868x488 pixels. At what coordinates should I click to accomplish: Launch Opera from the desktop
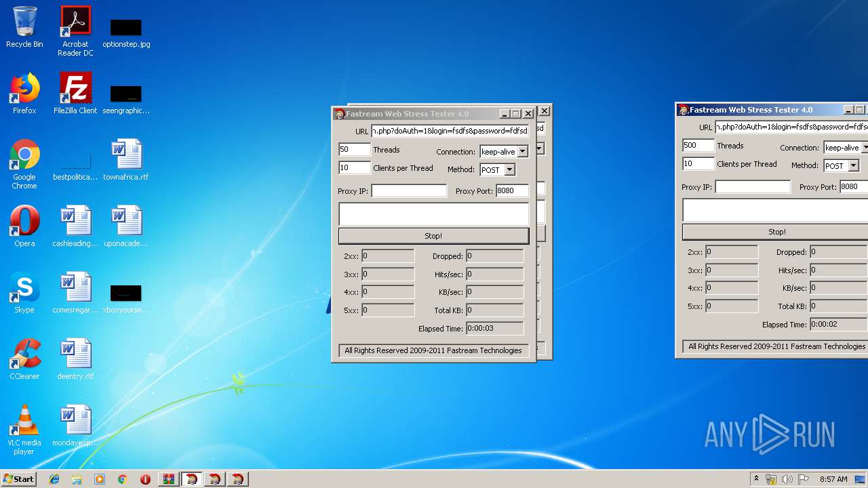point(24,226)
